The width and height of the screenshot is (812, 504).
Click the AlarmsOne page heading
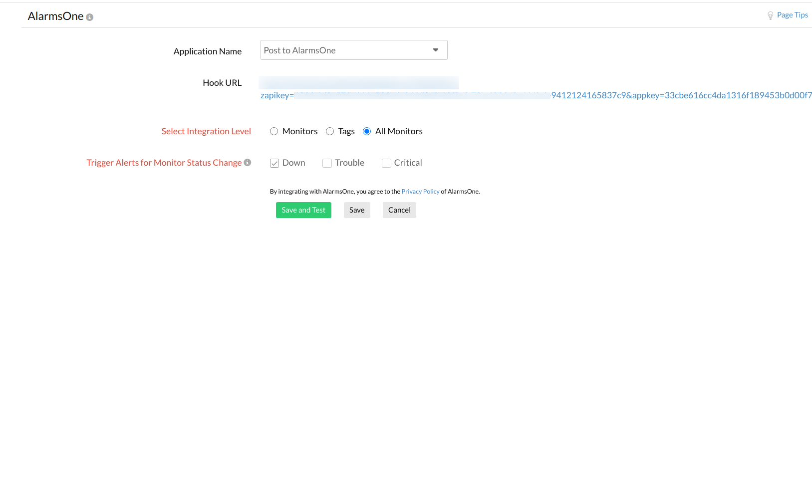[x=55, y=16]
